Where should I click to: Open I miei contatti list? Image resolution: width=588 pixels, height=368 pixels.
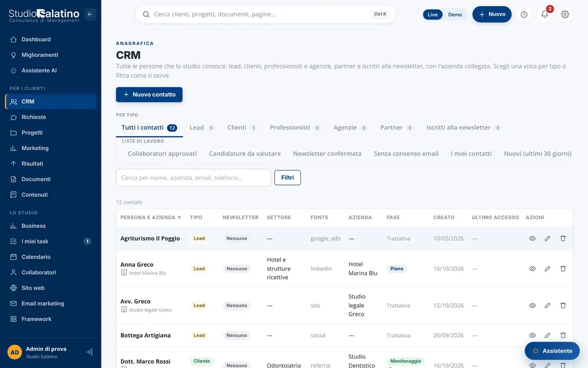pos(471,154)
